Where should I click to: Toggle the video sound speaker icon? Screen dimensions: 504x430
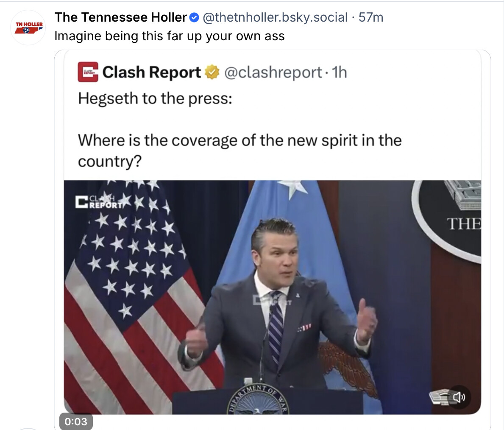pos(459,397)
